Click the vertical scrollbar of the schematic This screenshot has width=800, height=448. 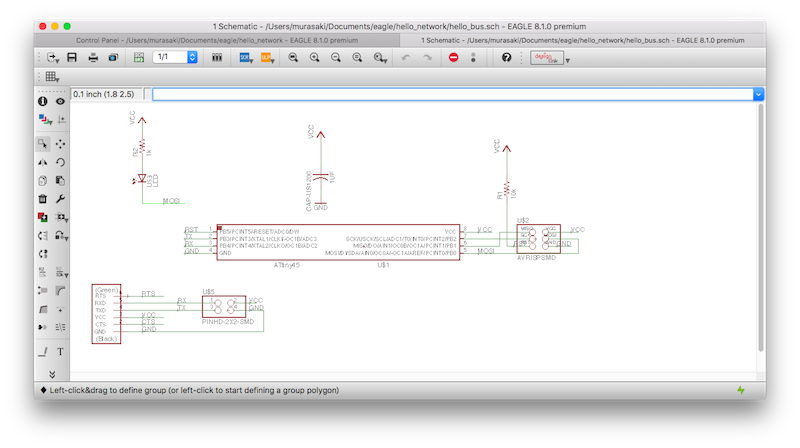click(x=761, y=227)
